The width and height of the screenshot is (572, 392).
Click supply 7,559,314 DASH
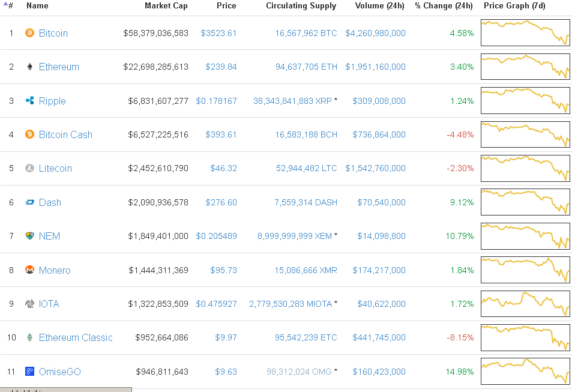306,202
